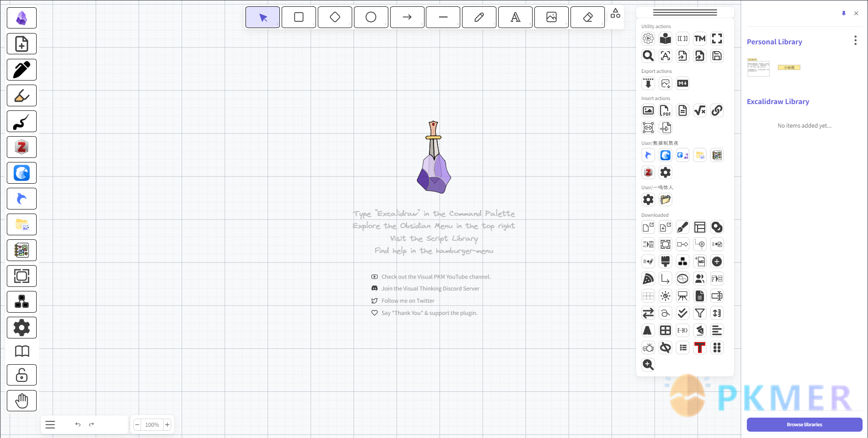
Task: Pick the Arrow drawing tool
Action: pyautogui.click(x=407, y=17)
